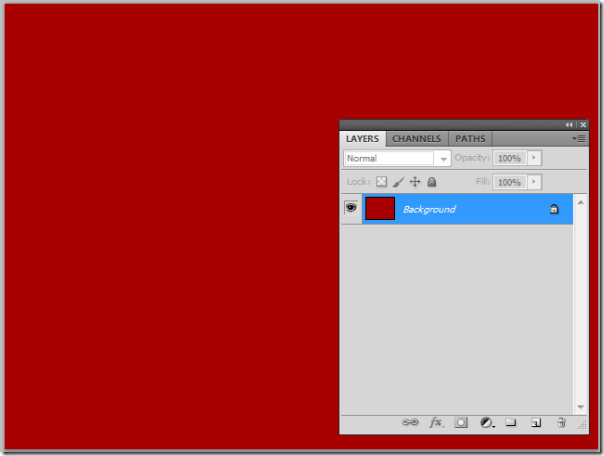Screen dimensions: 604x456
Task: Click the Fill 100% field
Action: coord(509,182)
